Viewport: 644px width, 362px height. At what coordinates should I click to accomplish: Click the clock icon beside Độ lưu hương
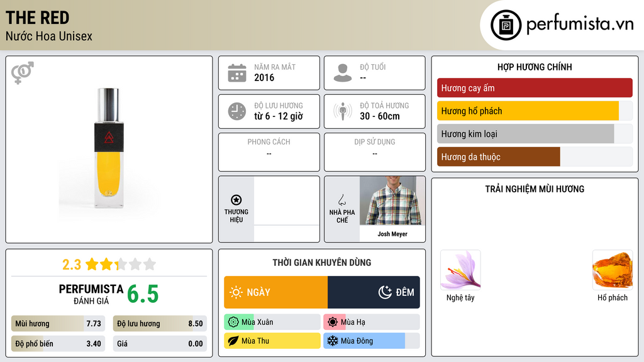coord(237,111)
